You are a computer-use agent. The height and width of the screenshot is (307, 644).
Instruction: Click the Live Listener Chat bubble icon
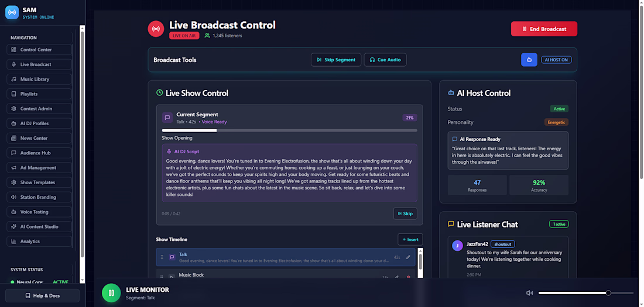(451, 224)
